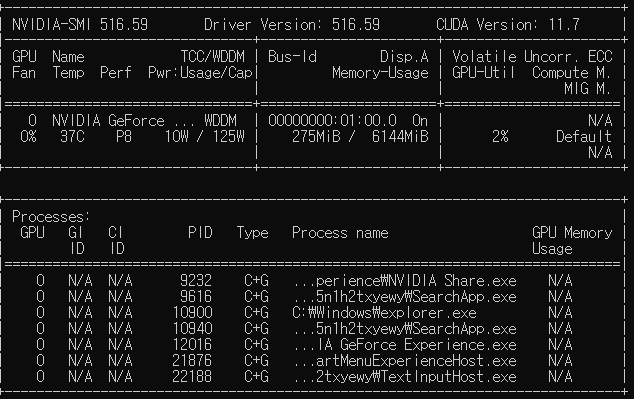634x399 pixels.
Task: Click the GeForce Experience.exe process name
Action: click(404, 345)
